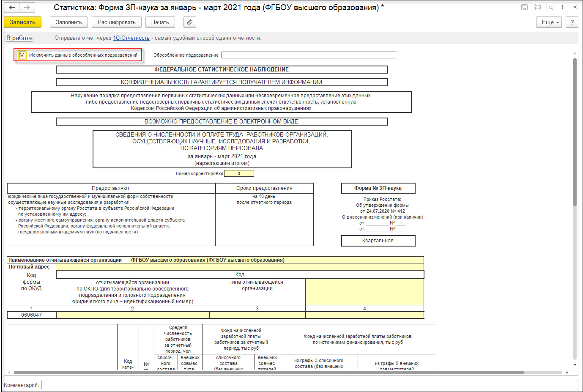The width and height of the screenshot is (583, 392).
Task: Open help with the question mark button
Action: point(572,22)
